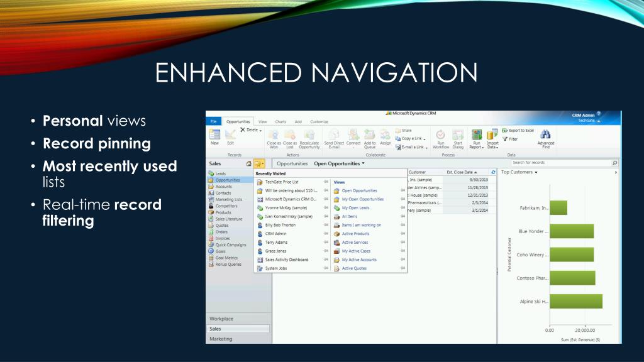Open Import Data dropdown
This screenshot has width=644, height=362.
coord(497,147)
